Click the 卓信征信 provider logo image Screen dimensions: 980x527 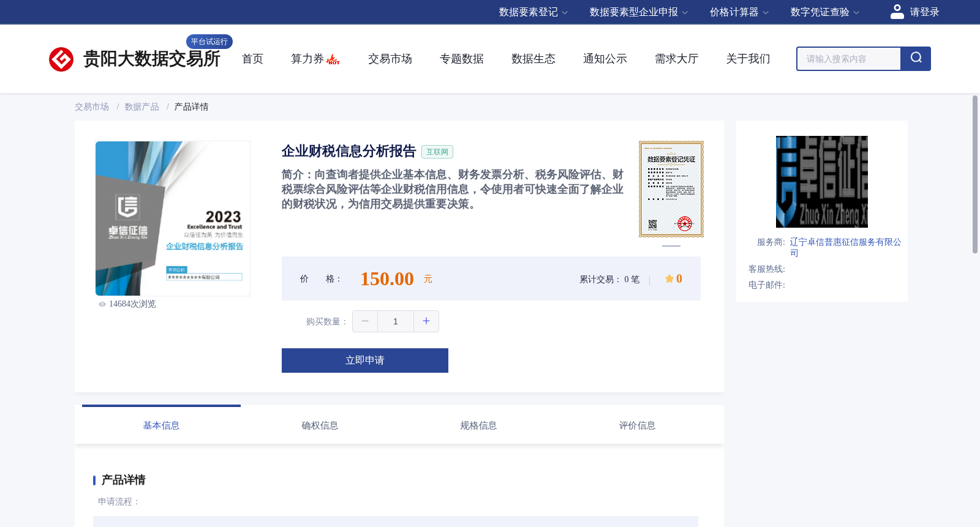tap(822, 182)
